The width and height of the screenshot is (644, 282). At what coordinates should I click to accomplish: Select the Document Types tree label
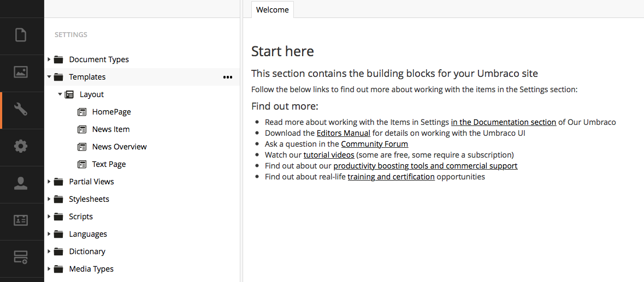pos(99,59)
